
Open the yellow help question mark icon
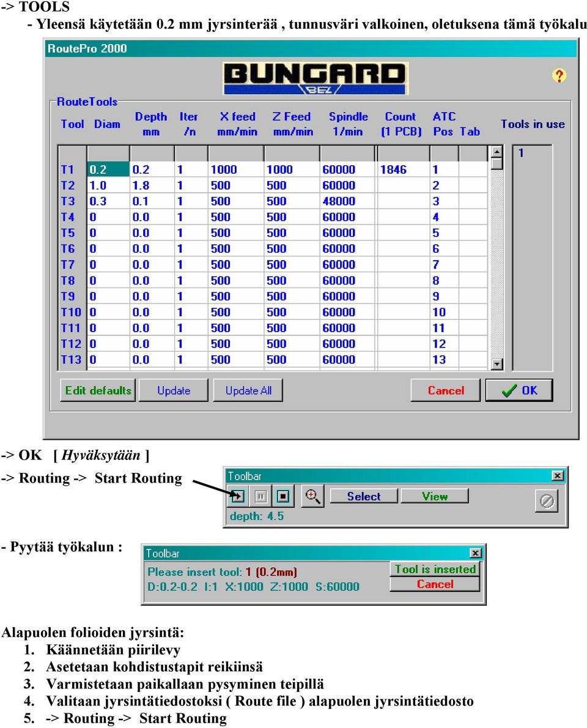559,75
